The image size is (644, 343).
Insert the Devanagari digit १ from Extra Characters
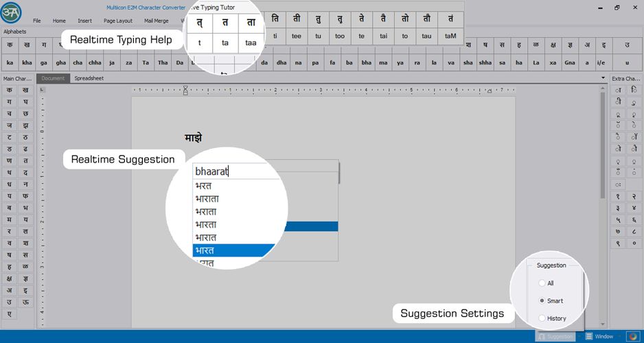coord(618,196)
